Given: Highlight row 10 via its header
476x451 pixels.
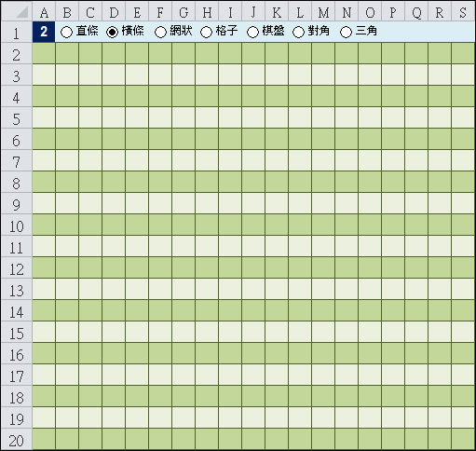Looking at the screenshot, I should tap(17, 225).
